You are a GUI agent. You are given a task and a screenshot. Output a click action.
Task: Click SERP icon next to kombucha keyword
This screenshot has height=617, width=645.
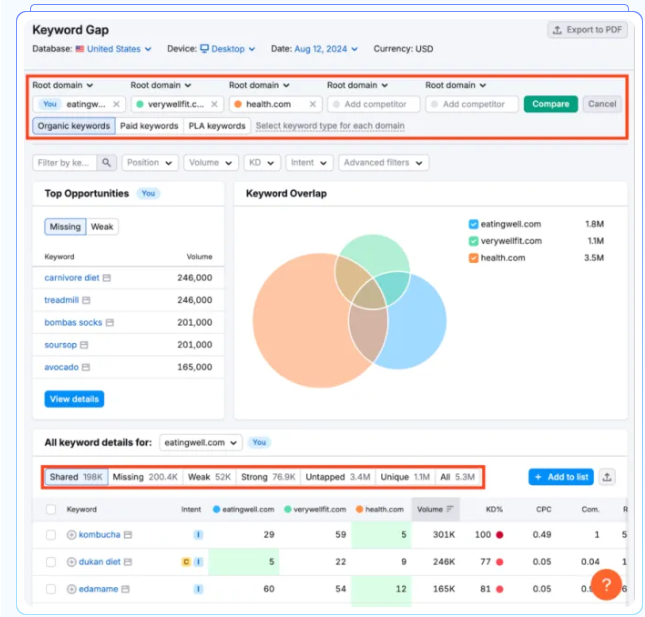[x=128, y=535]
